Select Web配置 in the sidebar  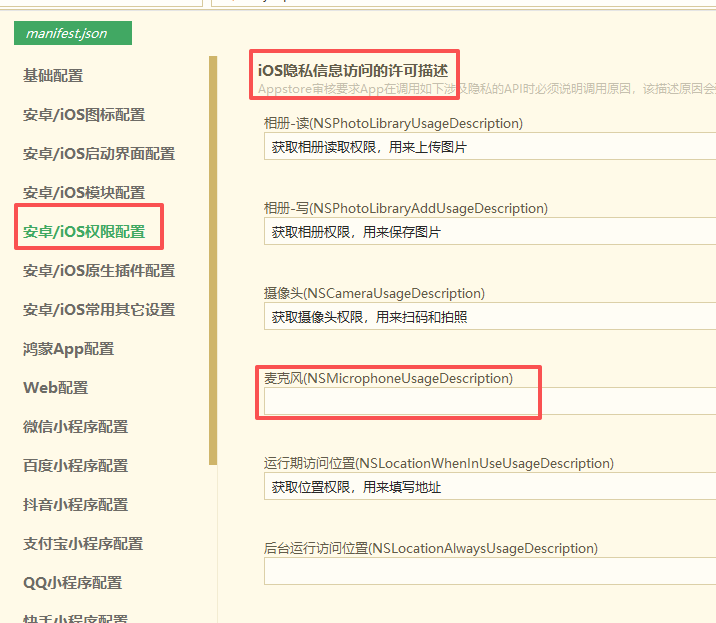point(55,387)
